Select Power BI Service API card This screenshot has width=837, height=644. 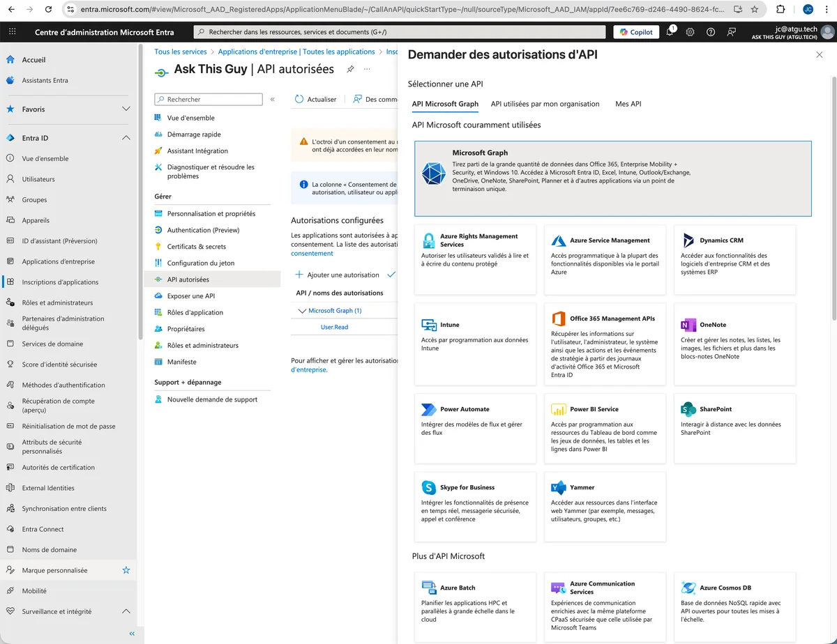click(605, 429)
